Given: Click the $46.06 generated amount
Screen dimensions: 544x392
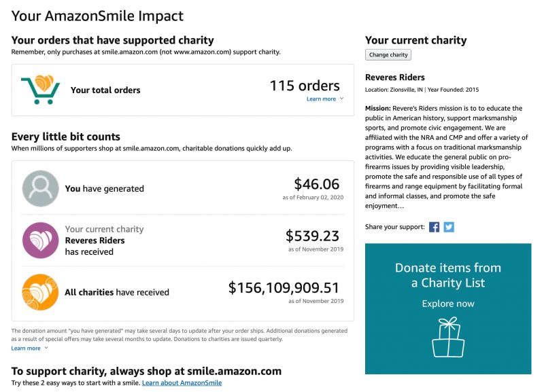Looking at the screenshot, I should tap(316, 184).
